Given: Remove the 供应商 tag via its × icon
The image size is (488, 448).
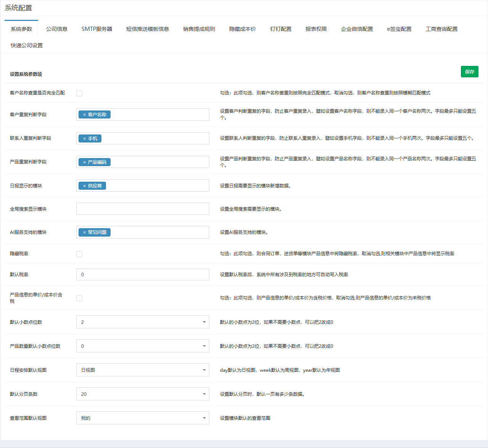Looking at the screenshot, I should click(84, 186).
